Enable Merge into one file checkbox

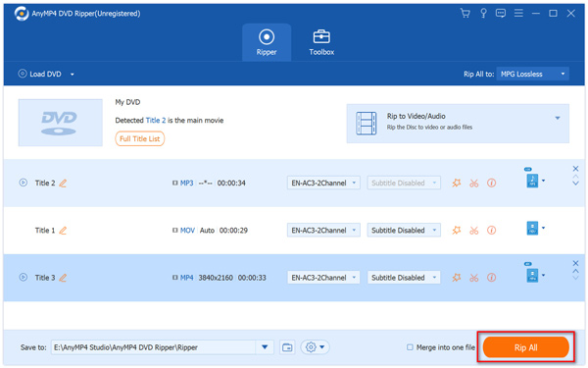tap(410, 347)
